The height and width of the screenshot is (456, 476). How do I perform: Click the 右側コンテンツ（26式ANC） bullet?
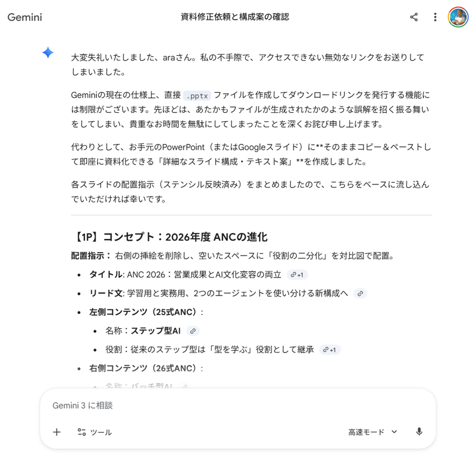(146, 369)
